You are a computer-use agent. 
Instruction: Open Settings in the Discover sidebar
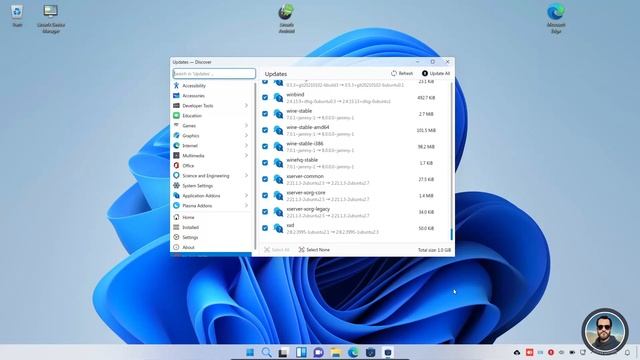click(x=212, y=237)
